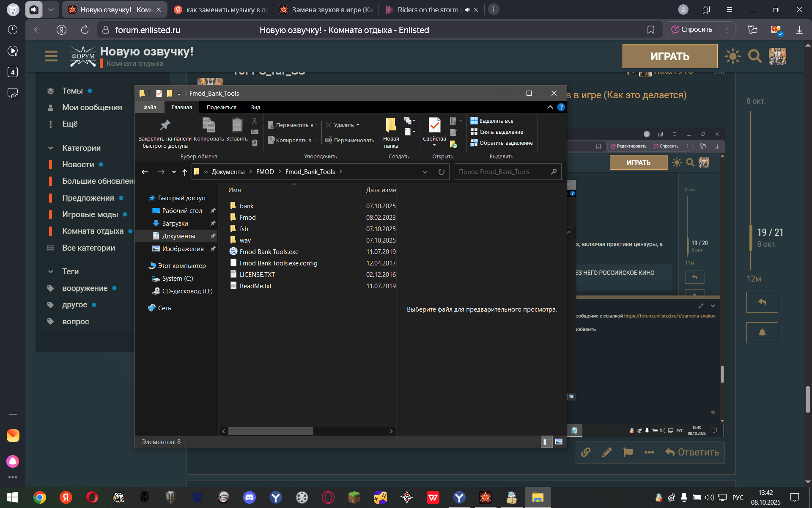This screenshot has height=508, width=812.
Task: Click the refresh folder icon beside address bar
Action: [441, 172]
